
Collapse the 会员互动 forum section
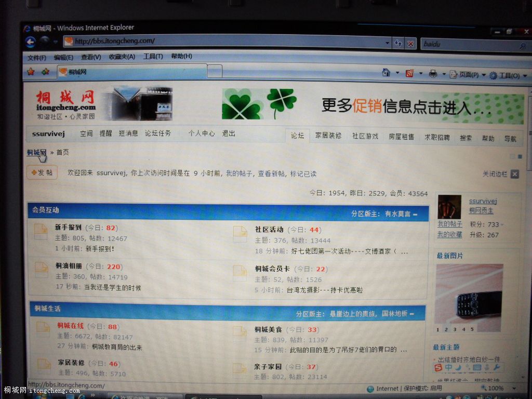click(x=415, y=214)
